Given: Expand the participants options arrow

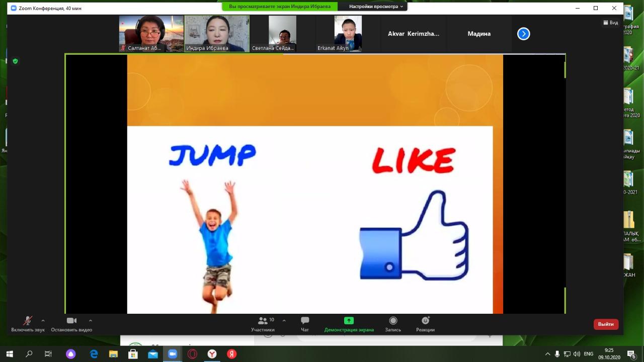Looking at the screenshot, I should point(284,320).
